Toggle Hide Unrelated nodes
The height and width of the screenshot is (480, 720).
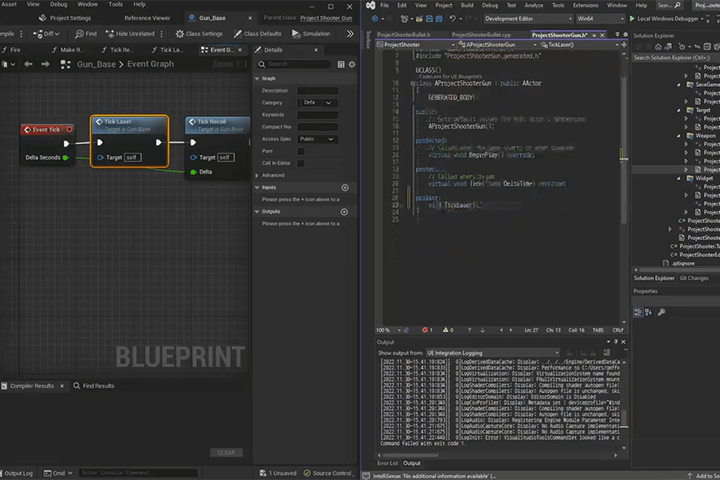pyautogui.click(x=130, y=34)
